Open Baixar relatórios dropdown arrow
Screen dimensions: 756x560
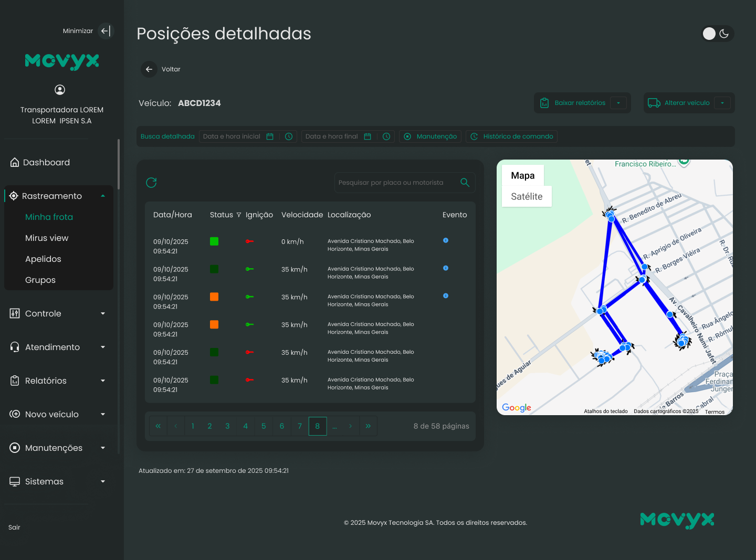(x=618, y=103)
